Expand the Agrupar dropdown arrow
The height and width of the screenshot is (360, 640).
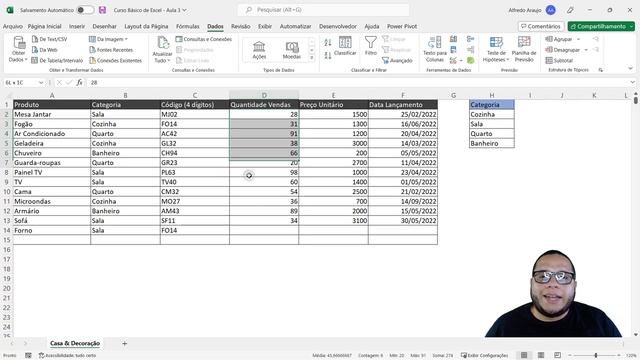[x=578, y=39]
